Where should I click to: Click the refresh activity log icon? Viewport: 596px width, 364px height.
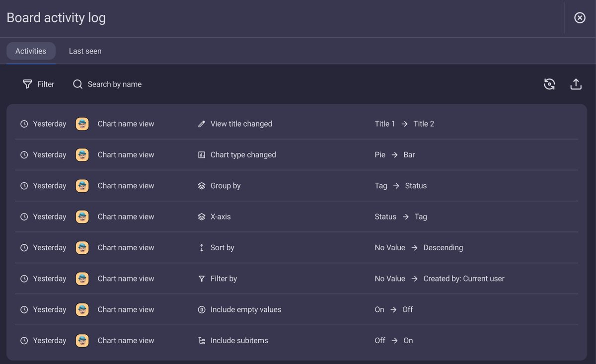[549, 84]
